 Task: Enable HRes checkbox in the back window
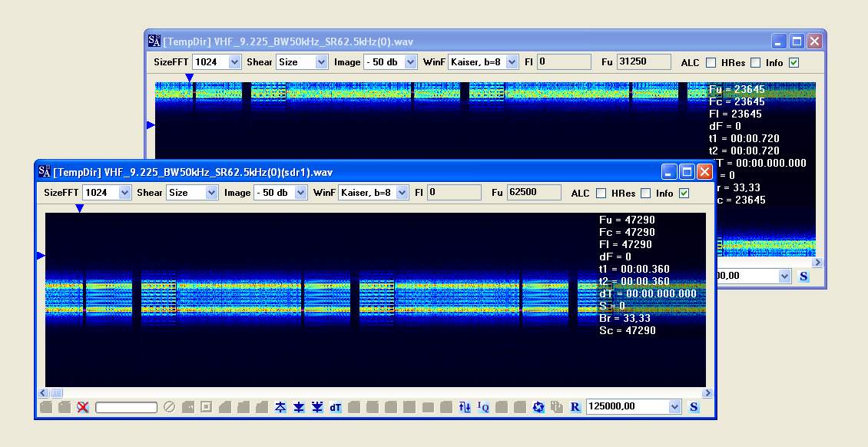pyautogui.click(x=755, y=62)
